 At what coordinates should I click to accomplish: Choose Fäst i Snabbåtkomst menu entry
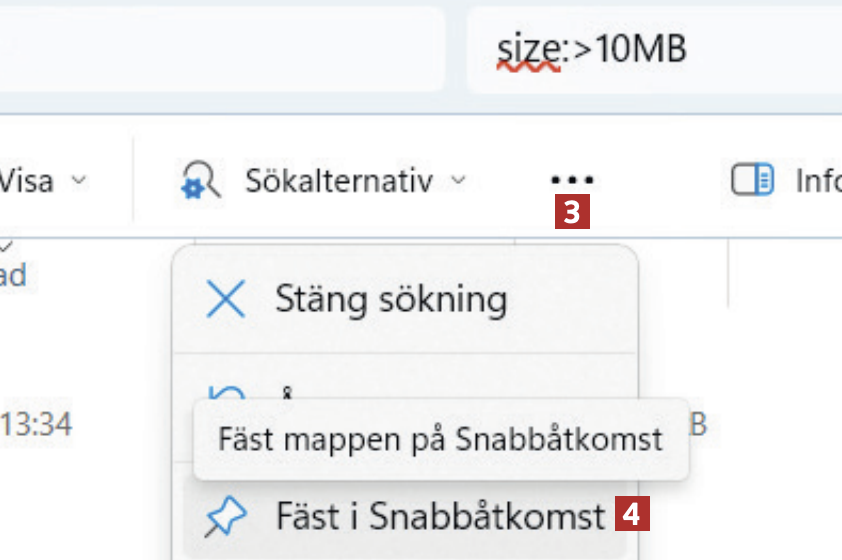(x=440, y=517)
